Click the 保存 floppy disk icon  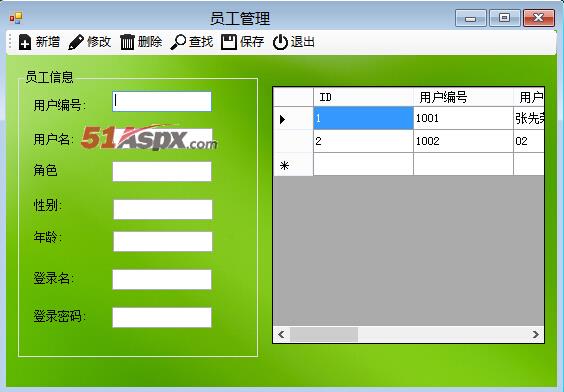pos(228,42)
